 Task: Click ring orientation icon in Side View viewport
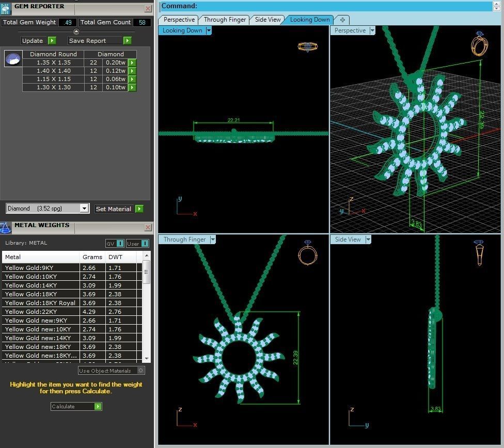(x=479, y=252)
